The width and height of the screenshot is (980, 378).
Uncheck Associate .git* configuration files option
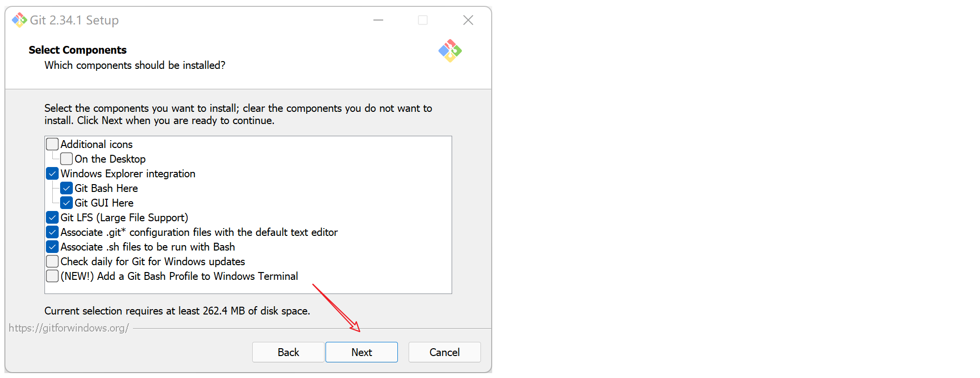point(52,232)
